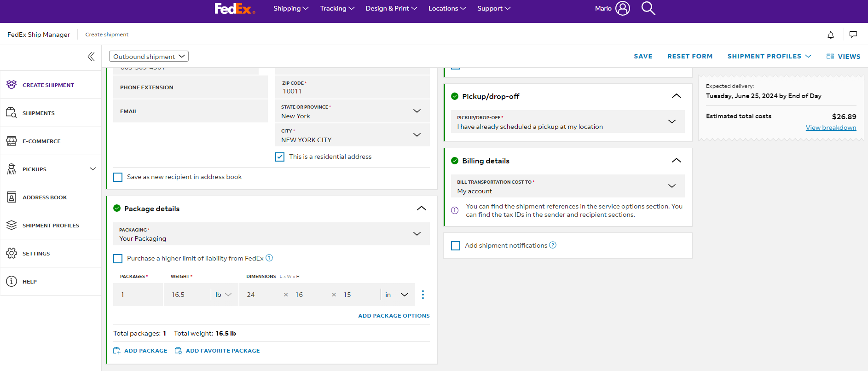Click the Create Shipment box icon
The image size is (868, 371).
coord(12,85)
